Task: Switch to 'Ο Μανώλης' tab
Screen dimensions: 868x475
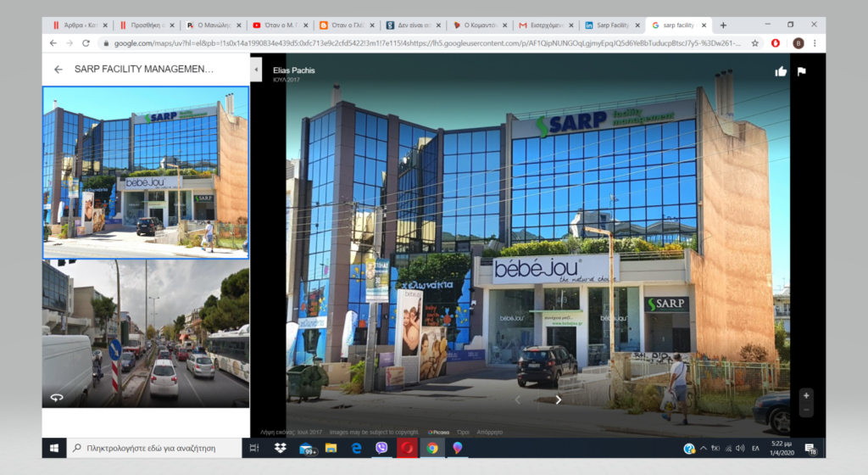Action: coord(212,25)
